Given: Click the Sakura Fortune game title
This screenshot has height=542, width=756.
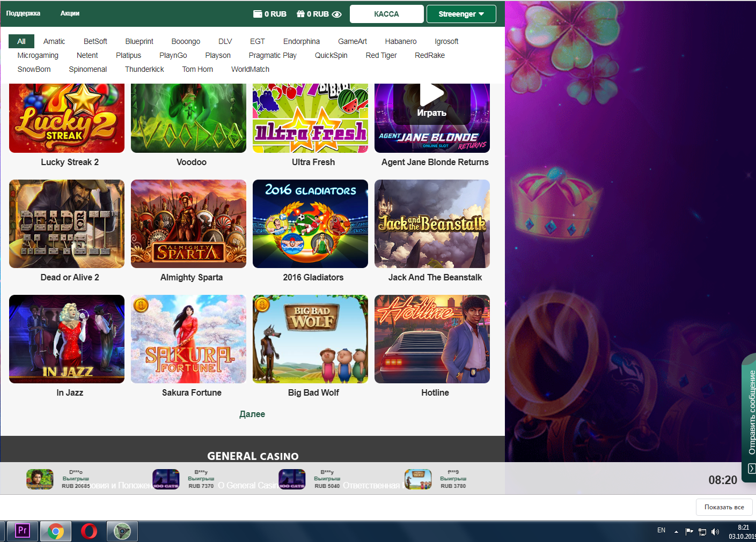Looking at the screenshot, I should 192,392.
